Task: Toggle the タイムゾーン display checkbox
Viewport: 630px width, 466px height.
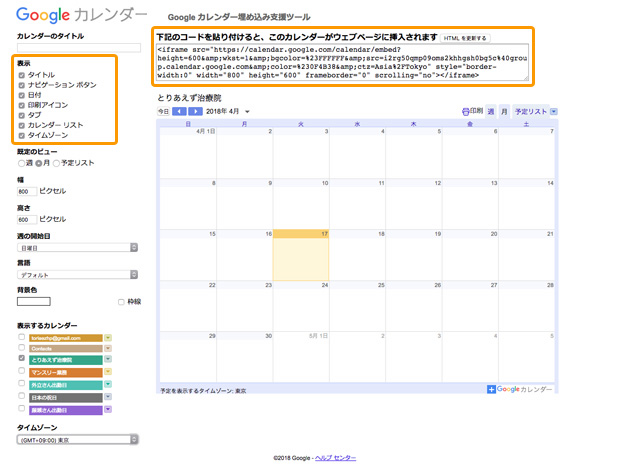Action: [22, 135]
